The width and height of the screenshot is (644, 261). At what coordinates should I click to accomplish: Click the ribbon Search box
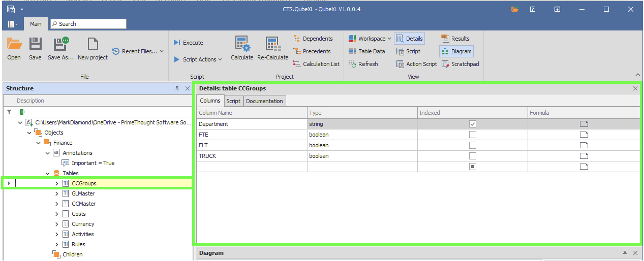(x=88, y=24)
